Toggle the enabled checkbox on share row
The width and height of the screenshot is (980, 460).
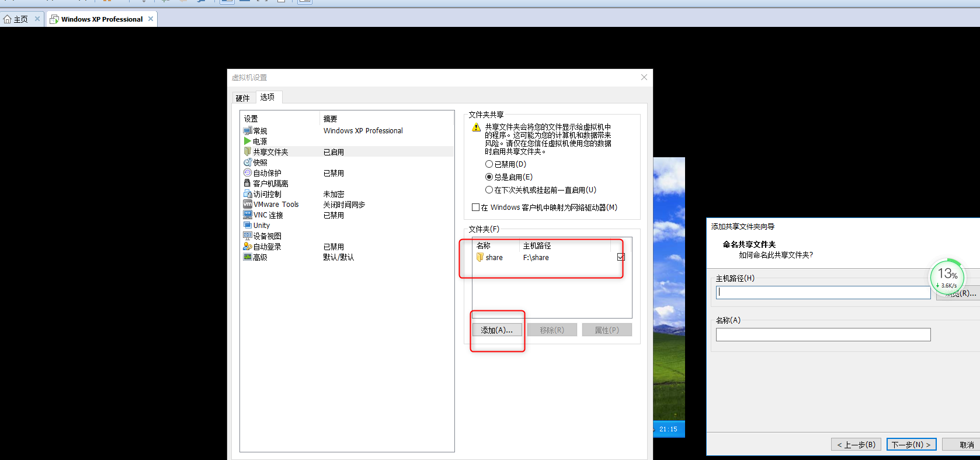pos(621,257)
